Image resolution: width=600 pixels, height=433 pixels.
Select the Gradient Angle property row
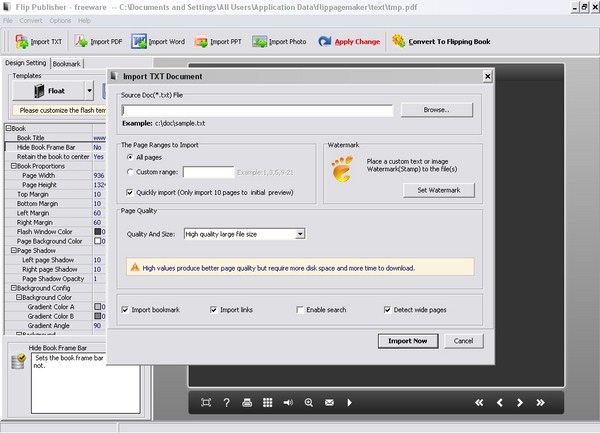(x=55, y=326)
